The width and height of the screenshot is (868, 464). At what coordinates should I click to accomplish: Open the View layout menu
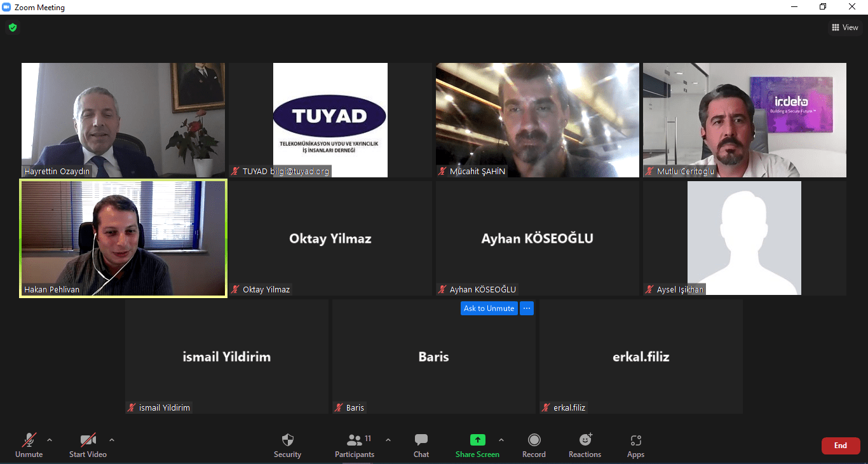pyautogui.click(x=844, y=27)
